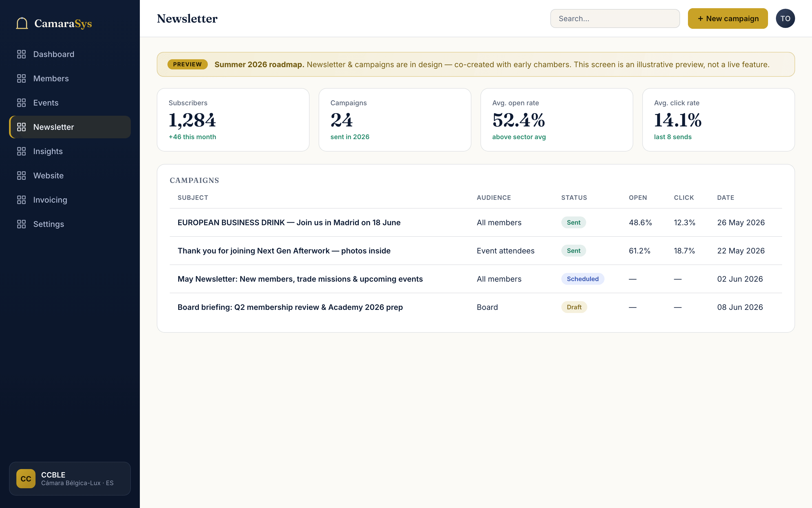Screen dimensions: 812x508
Task: Click Sent badge for Next Gen Afterwork
Action: coord(573,251)
